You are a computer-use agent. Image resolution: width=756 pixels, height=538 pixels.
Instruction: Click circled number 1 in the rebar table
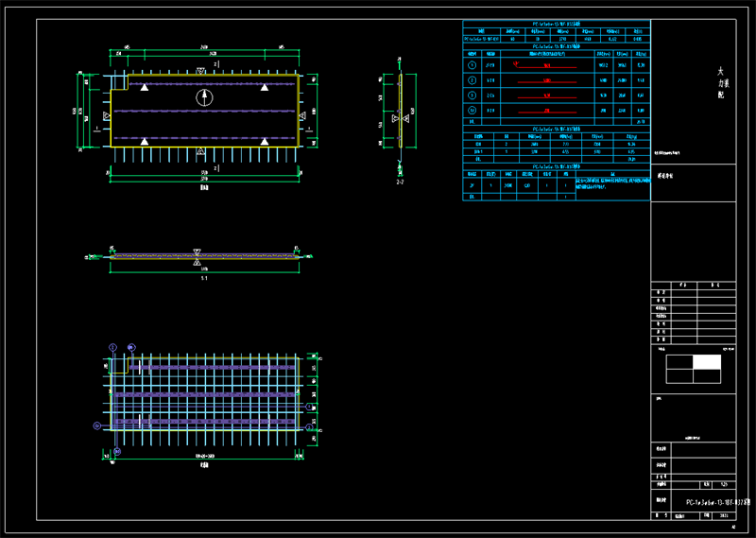[x=472, y=65]
